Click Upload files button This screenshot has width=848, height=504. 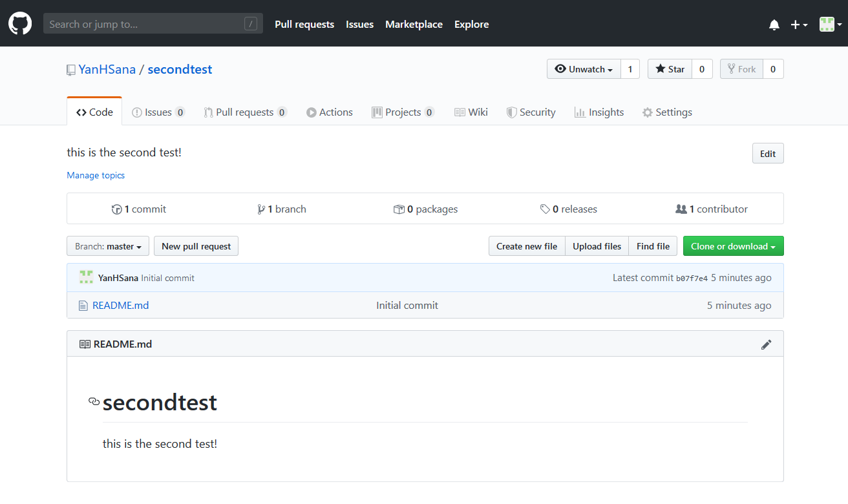click(x=597, y=246)
